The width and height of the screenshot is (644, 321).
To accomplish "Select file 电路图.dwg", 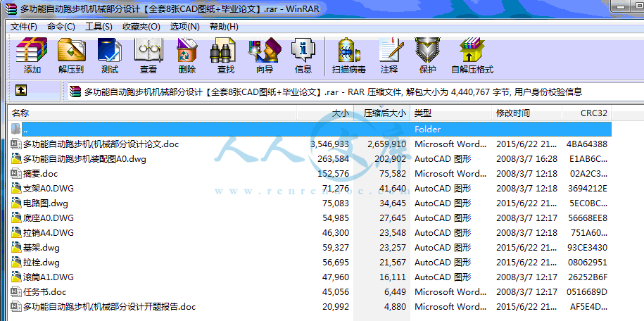I will [46, 203].
